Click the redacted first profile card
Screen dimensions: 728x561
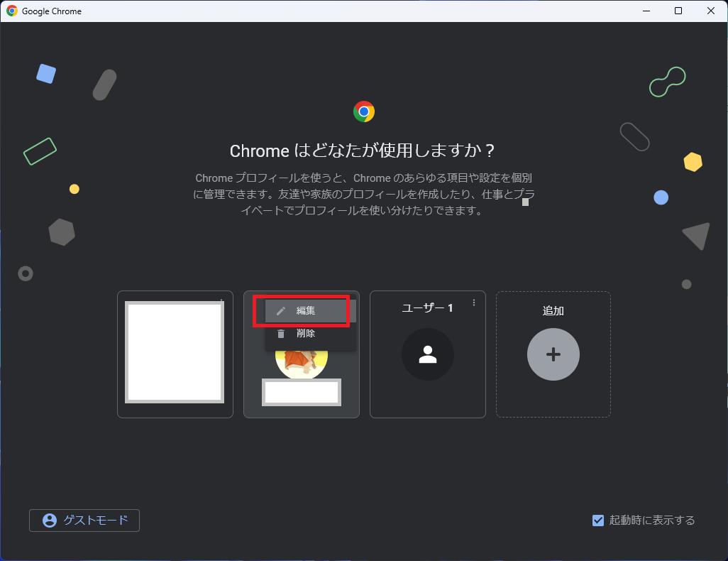point(175,354)
